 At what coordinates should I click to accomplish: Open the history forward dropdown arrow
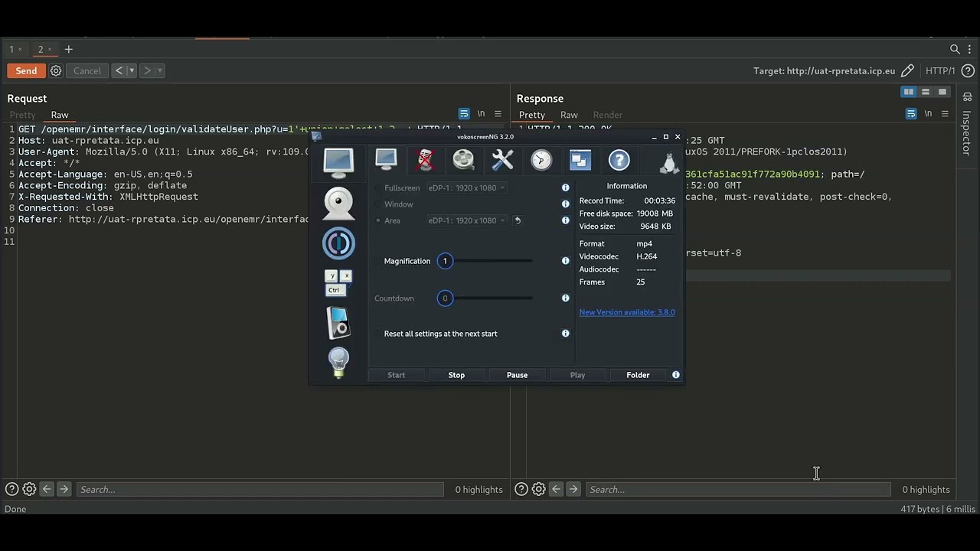[x=160, y=70]
